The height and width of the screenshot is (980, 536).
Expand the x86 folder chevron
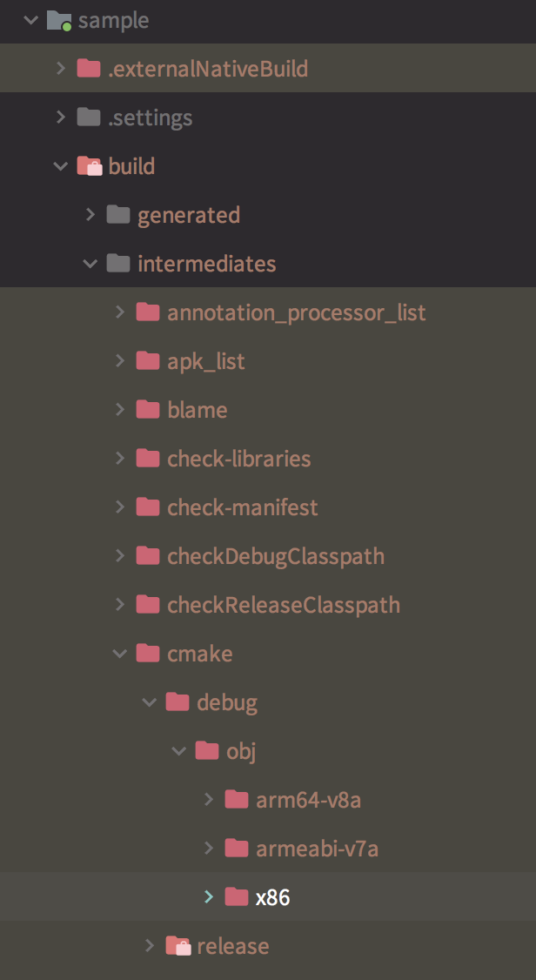209,896
